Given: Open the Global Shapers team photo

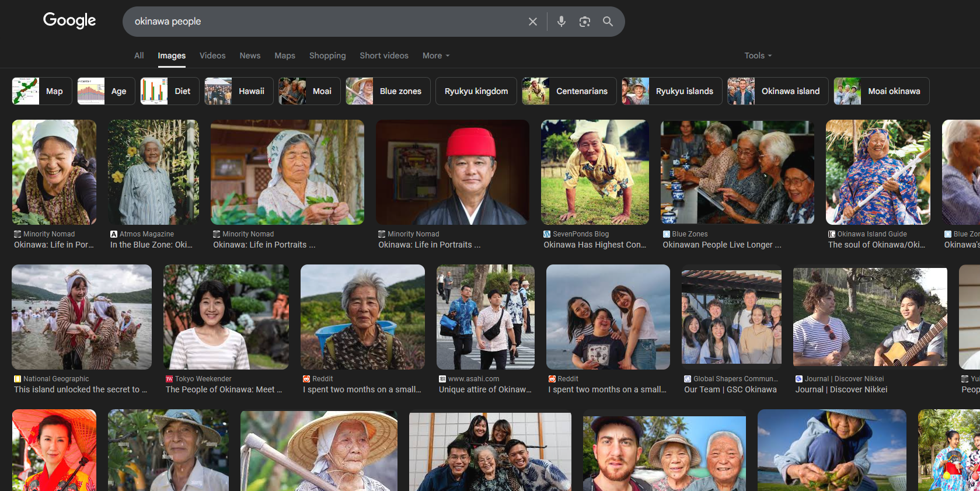Looking at the screenshot, I should (x=731, y=317).
